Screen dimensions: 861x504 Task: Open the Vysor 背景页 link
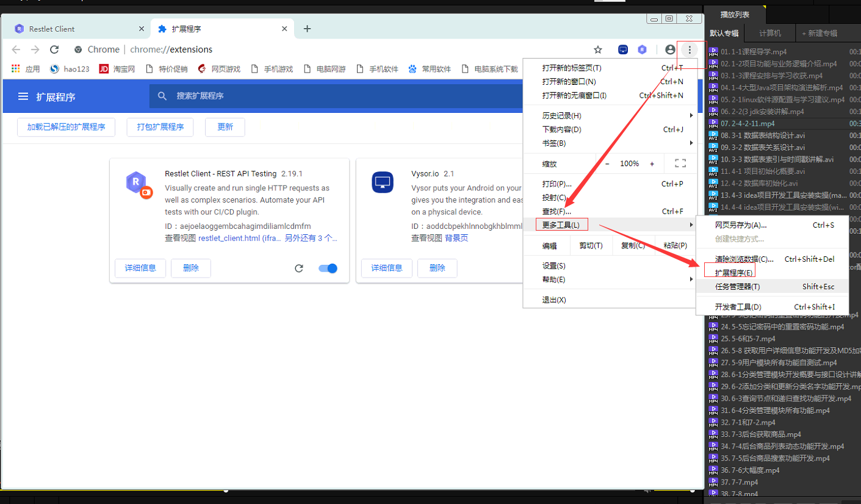(x=456, y=238)
